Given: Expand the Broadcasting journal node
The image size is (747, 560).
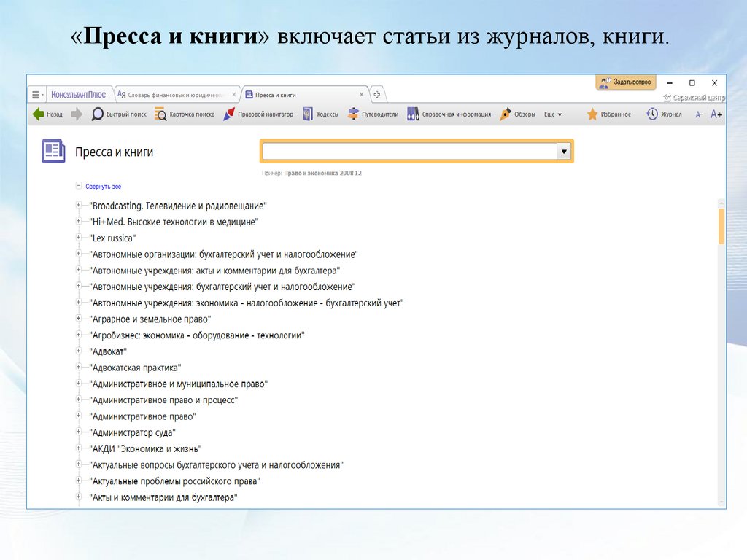Looking at the screenshot, I should (79, 205).
